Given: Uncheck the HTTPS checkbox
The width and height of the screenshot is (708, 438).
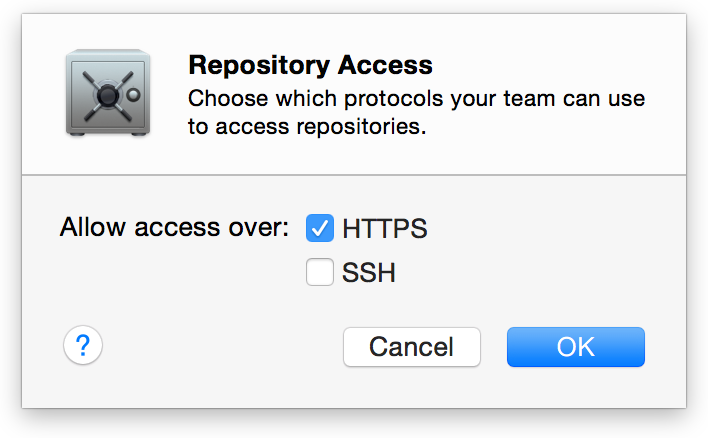Looking at the screenshot, I should coord(319,228).
